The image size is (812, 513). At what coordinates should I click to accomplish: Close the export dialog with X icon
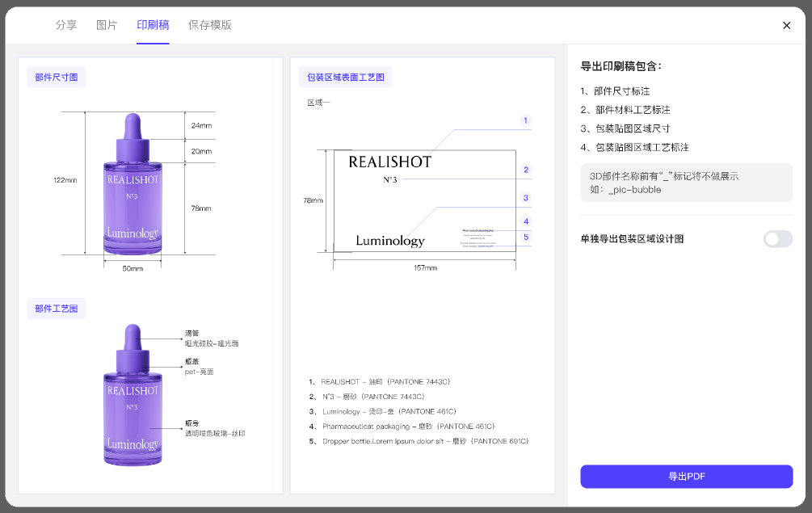point(786,25)
